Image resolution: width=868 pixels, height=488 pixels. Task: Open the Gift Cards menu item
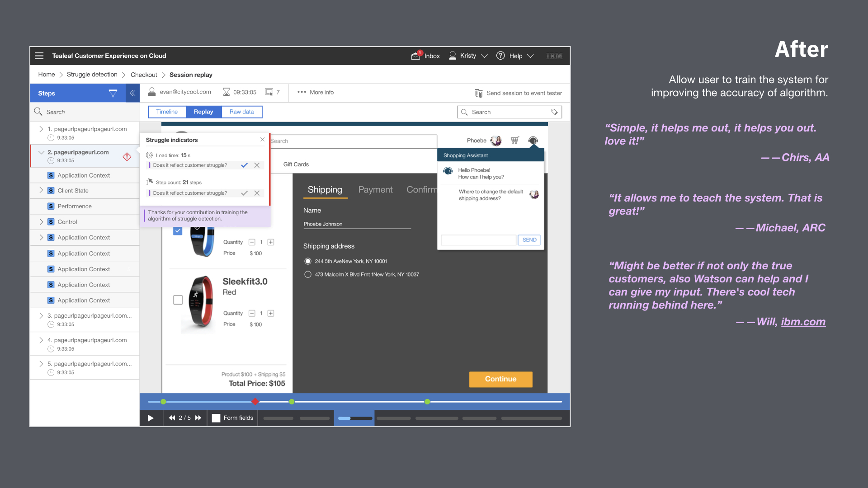click(296, 164)
